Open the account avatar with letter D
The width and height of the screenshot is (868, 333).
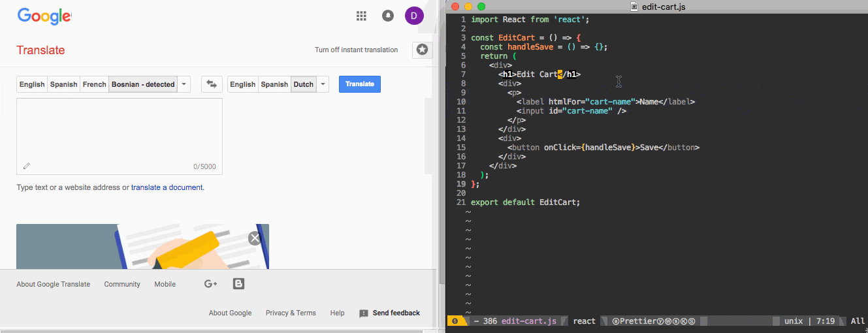click(414, 16)
